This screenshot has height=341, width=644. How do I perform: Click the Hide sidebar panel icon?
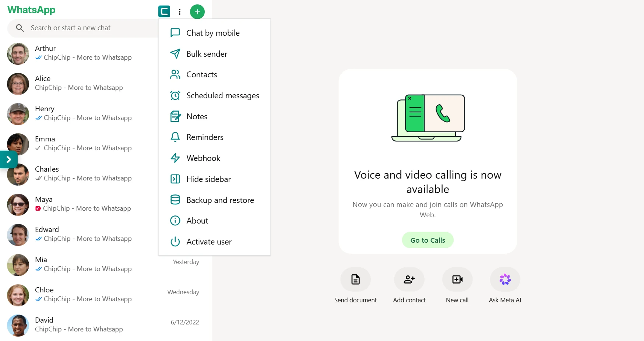click(x=175, y=179)
